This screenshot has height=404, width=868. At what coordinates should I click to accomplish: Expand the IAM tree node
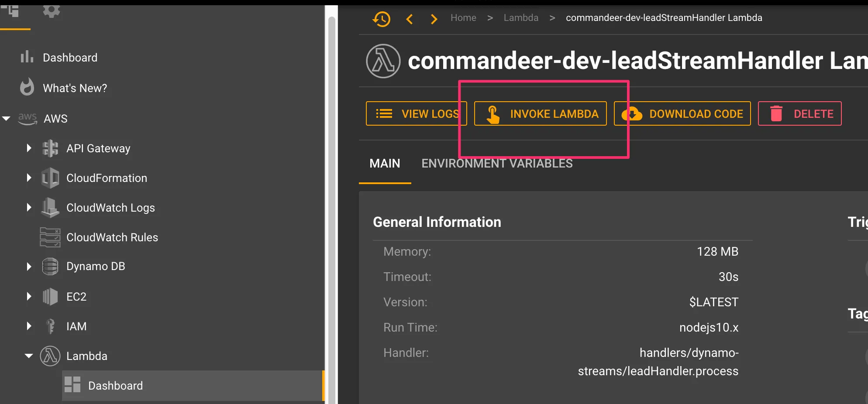click(x=29, y=326)
